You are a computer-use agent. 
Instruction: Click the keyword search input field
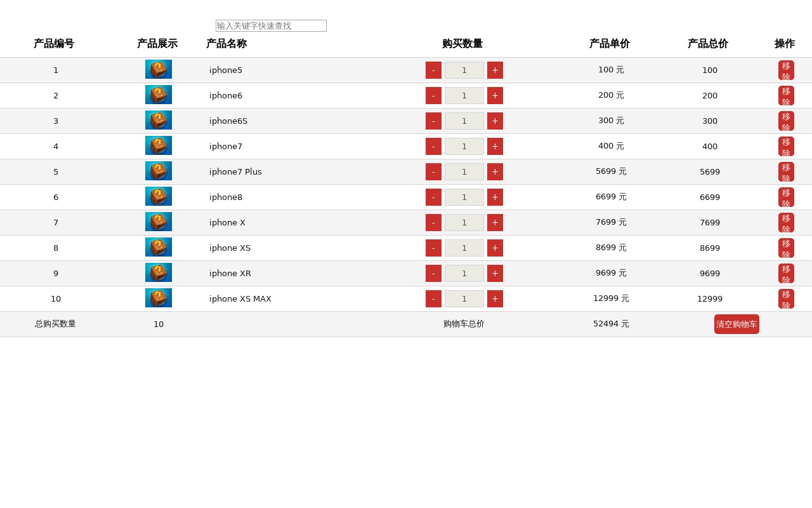[271, 25]
